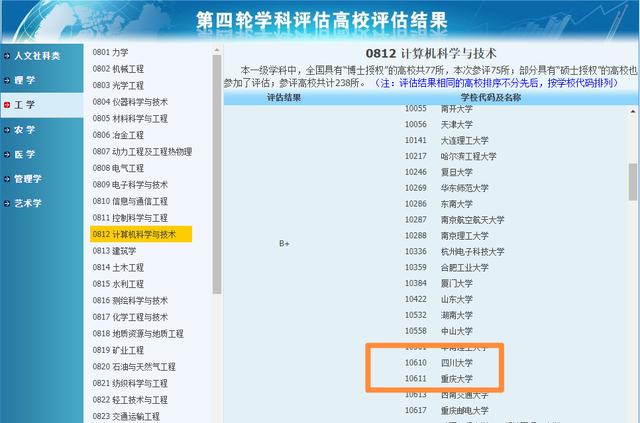The image size is (640, 423).
Task: Click the 学校代码及名称 column header
Action: coord(491,98)
